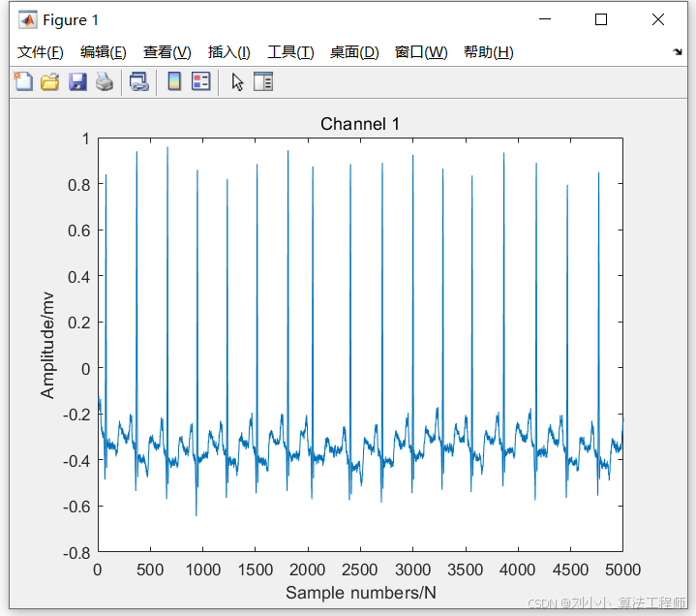The image size is (696, 616).
Task: Open the 帮助(H) menu
Action: (489, 52)
